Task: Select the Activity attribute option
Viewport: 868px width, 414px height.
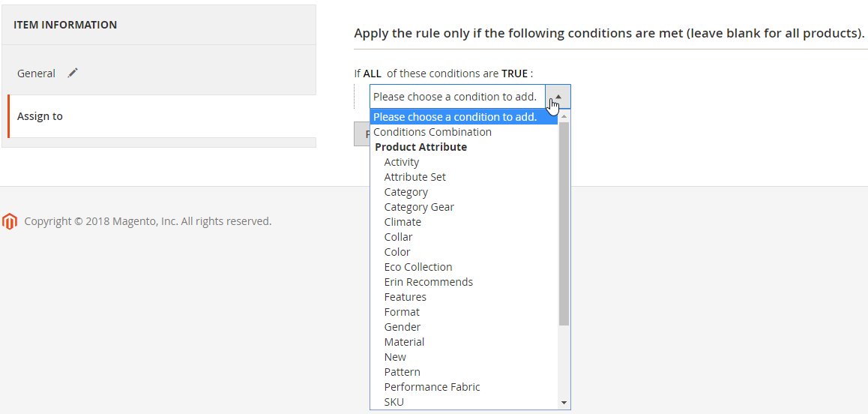Action: pyautogui.click(x=402, y=162)
